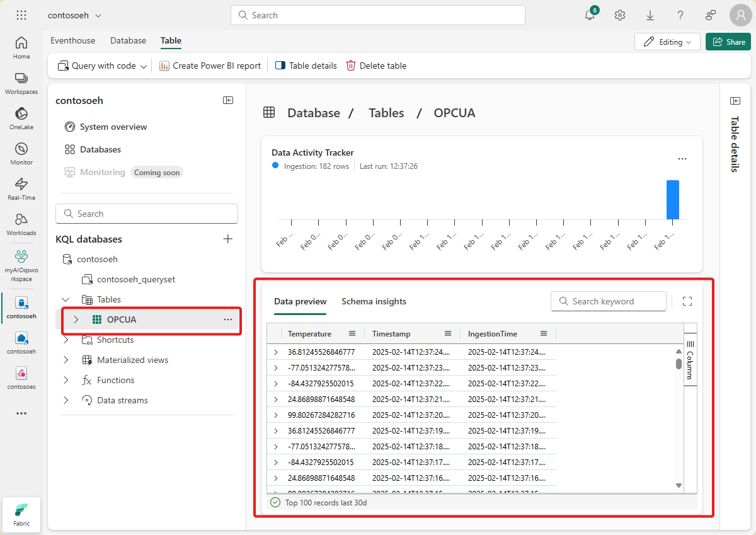Open the Monitor hub
Viewport: 756px width, 535px height.
[x=21, y=151]
